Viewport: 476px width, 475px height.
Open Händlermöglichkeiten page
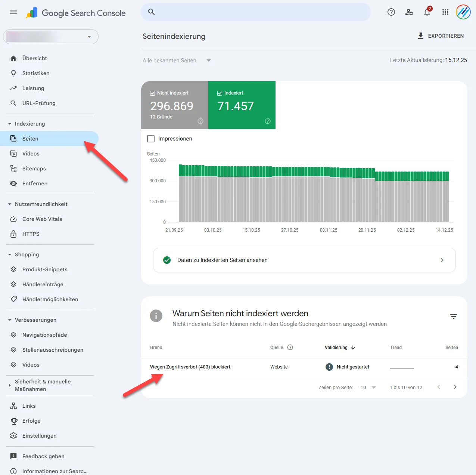point(49,299)
